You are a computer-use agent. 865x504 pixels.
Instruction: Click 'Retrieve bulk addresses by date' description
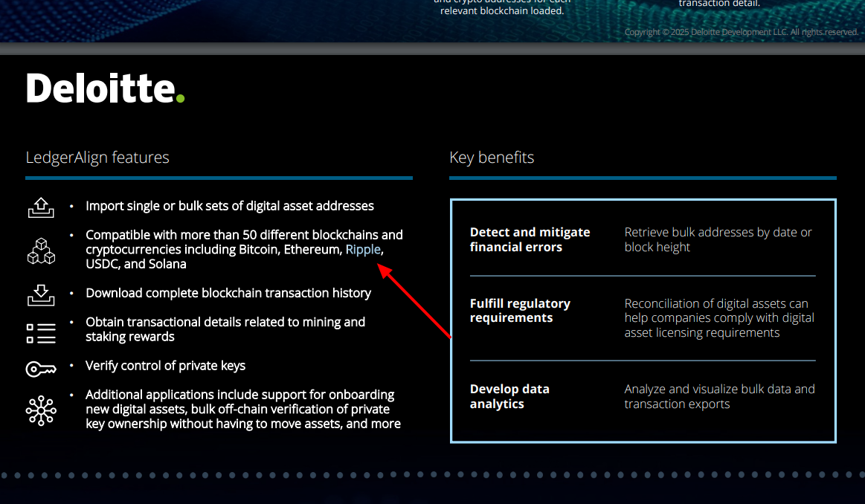(x=718, y=239)
